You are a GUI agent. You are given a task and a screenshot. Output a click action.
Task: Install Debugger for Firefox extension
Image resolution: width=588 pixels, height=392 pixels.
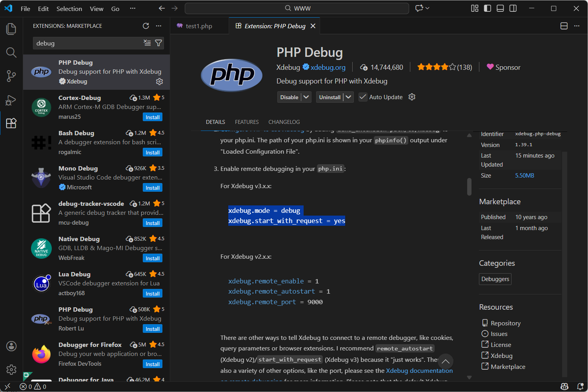coord(153,364)
